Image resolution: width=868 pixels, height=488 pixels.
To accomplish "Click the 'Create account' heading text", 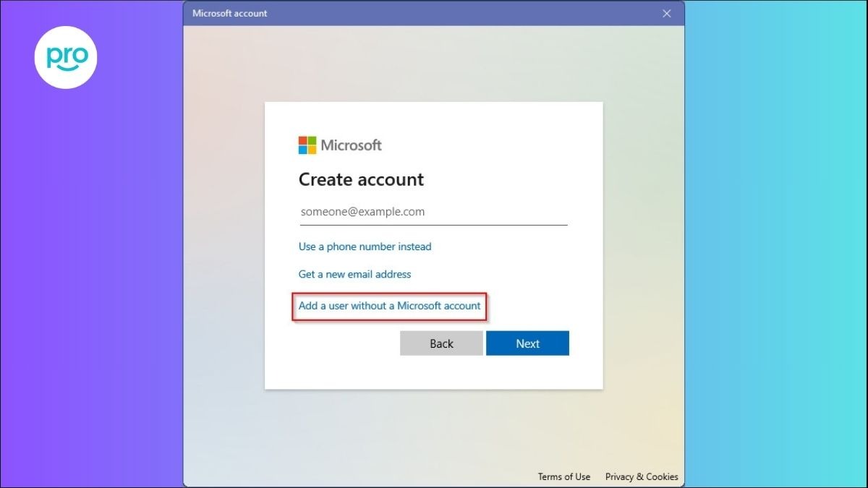I will (x=361, y=179).
